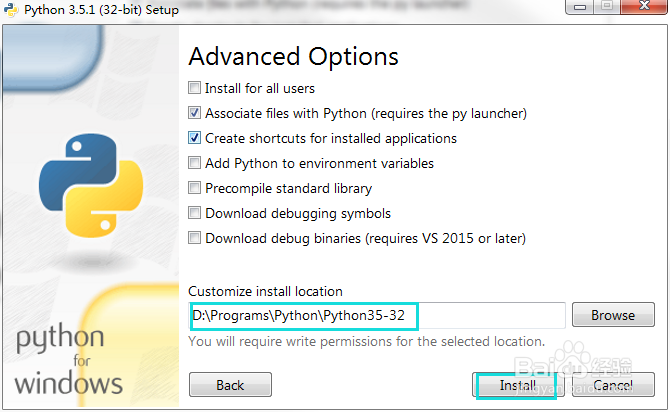This screenshot has width=670, height=412.
Task: Enable Precompile standard library checkbox
Action: coord(194,188)
